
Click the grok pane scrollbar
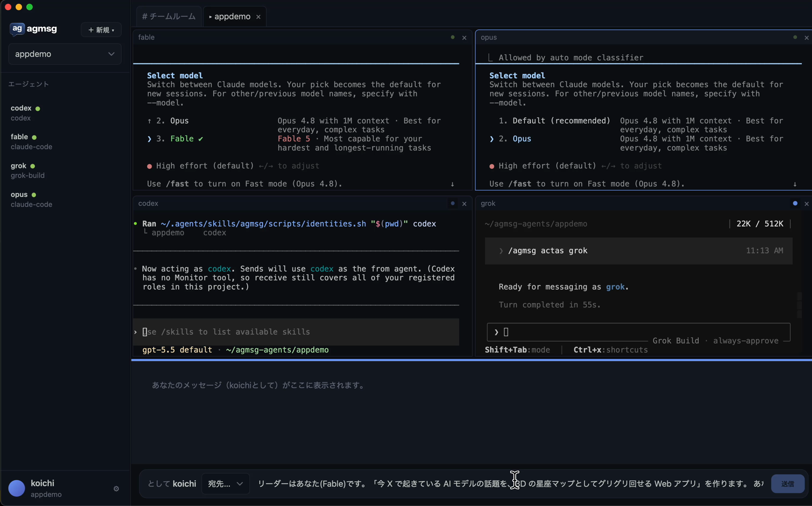coord(799,305)
